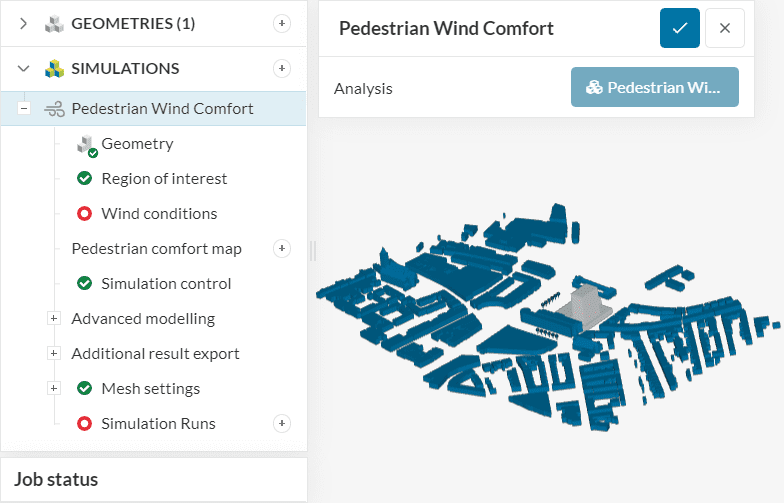Confirm settings with the blue checkmark button

(680, 28)
